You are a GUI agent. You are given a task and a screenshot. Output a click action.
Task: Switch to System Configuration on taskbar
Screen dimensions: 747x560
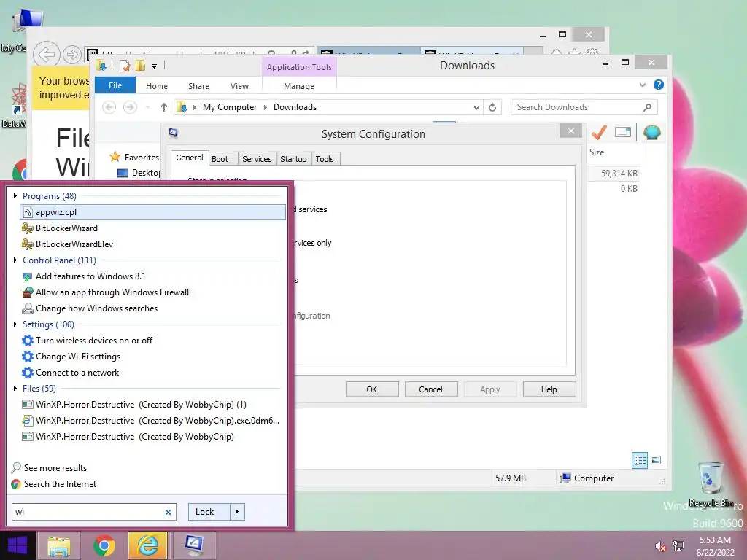coord(194,545)
